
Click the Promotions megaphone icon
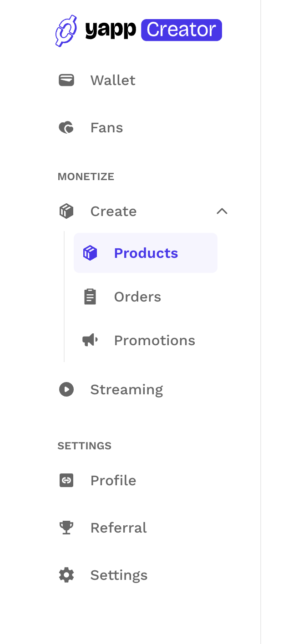(90, 341)
